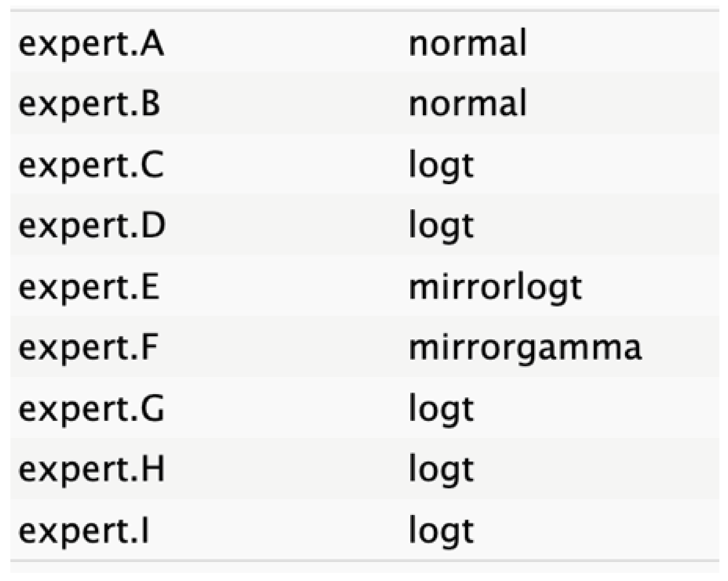Click the expert.E name cell

click(89, 287)
